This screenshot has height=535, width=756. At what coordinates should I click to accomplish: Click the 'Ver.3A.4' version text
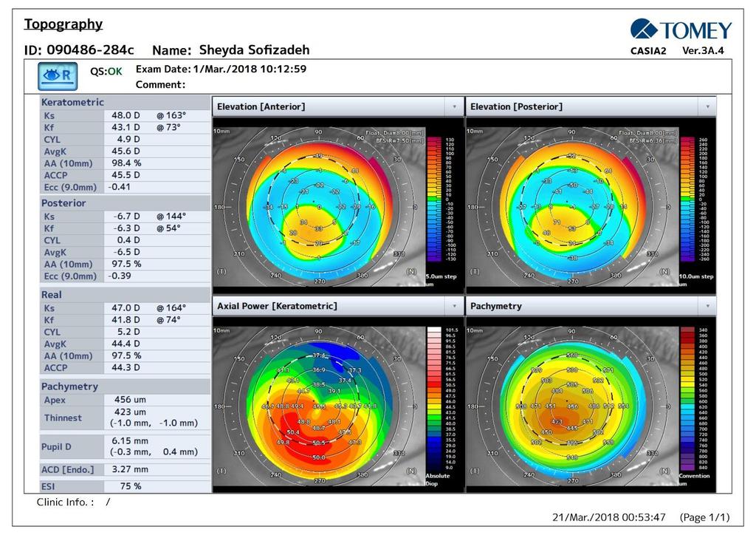pyautogui.click(x=703, y=51)
